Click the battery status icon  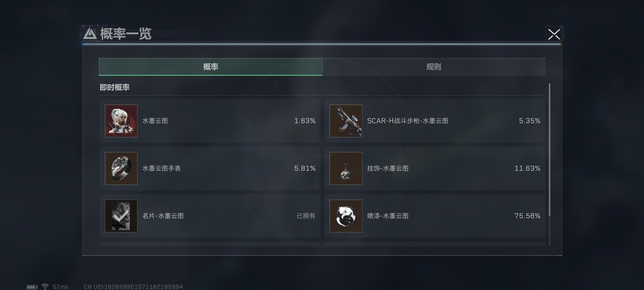(x=32, y=287)
